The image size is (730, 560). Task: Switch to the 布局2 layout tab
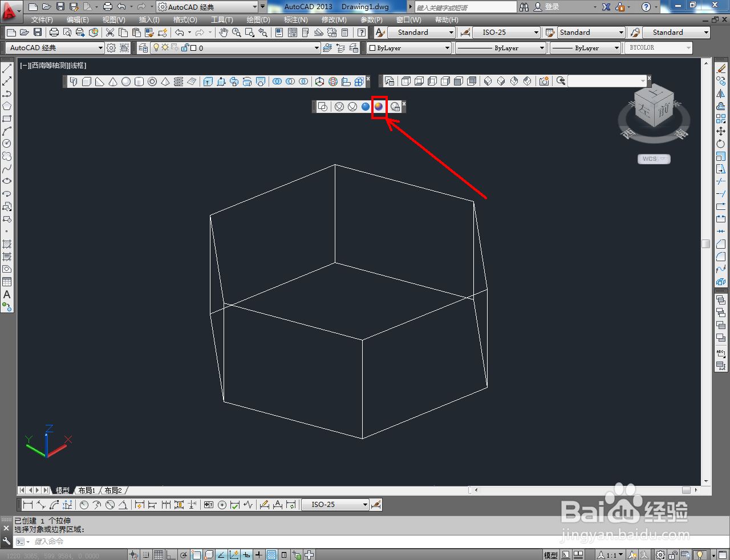(x=113, y=490)
